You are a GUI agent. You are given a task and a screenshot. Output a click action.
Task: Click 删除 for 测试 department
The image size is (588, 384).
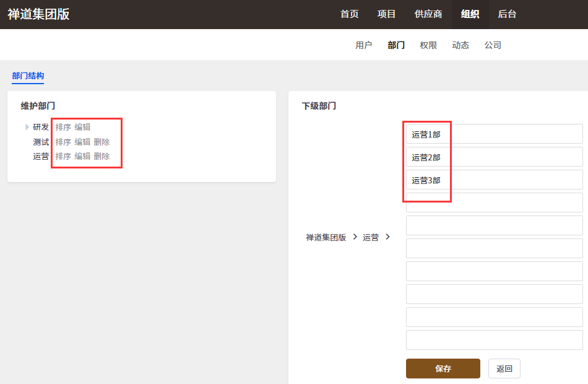[102, 142]
